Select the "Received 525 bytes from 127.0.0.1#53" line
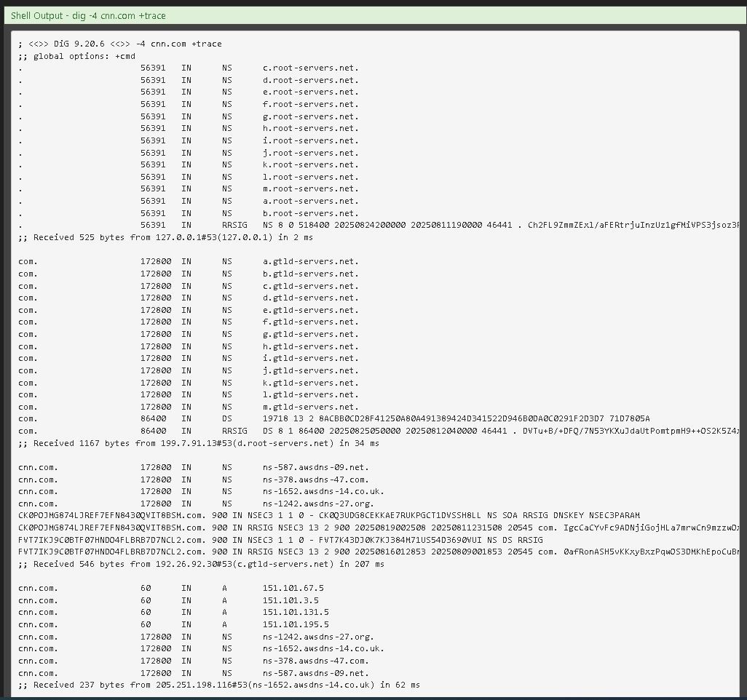Viewport: 747px width, 700px height. tap(166, 238)
